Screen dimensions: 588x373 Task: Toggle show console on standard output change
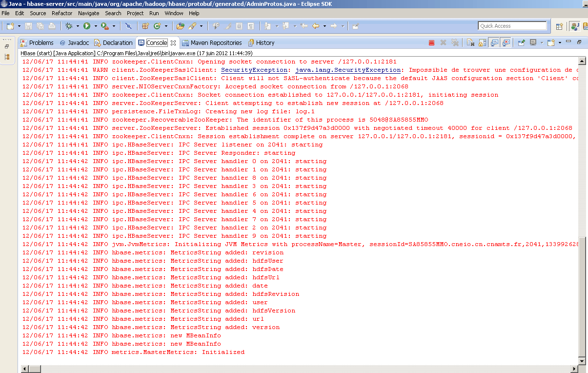[x=494, y=42]
